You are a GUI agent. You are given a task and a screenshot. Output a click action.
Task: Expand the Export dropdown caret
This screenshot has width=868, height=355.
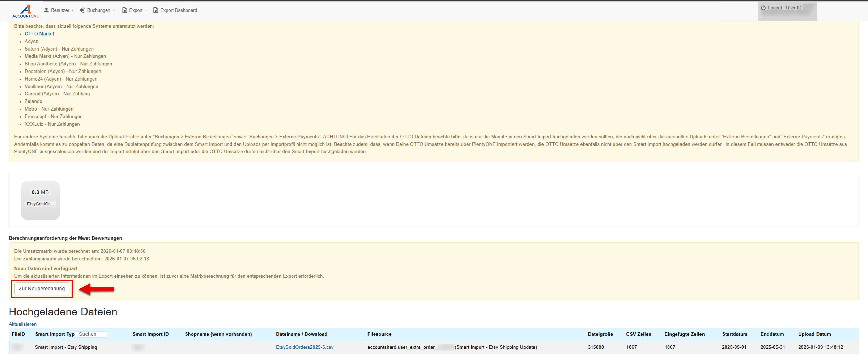point(146,10)
